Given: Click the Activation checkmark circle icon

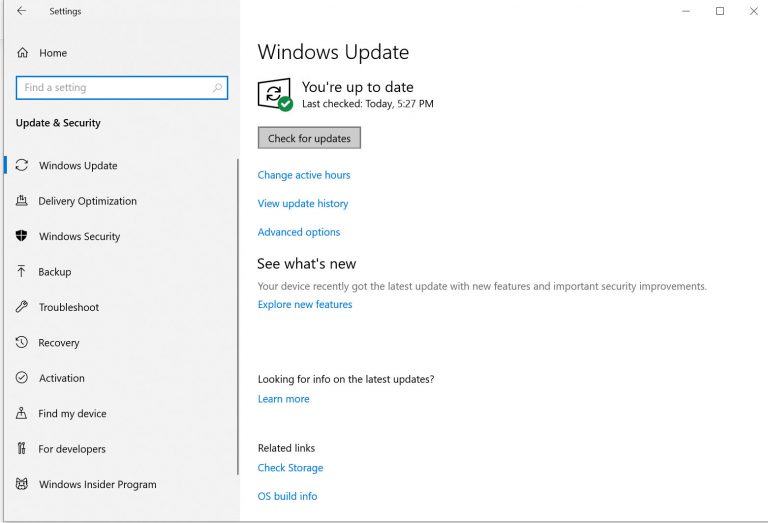Looking at the screenshot, I should click(x=22, y=378).
